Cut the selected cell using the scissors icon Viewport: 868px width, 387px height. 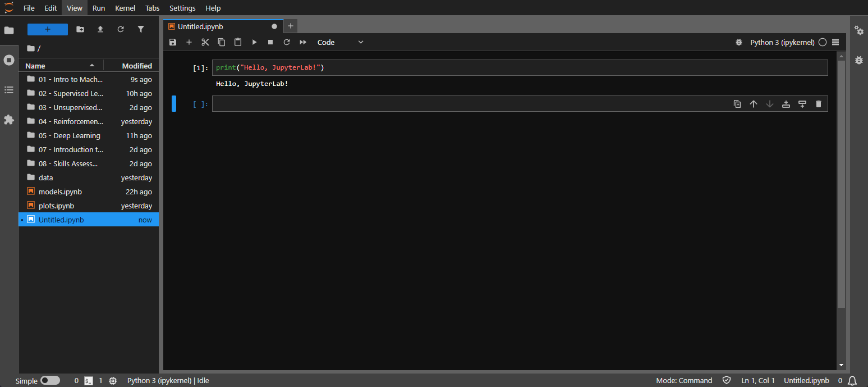pyautogui.click(x=205, y=42)
